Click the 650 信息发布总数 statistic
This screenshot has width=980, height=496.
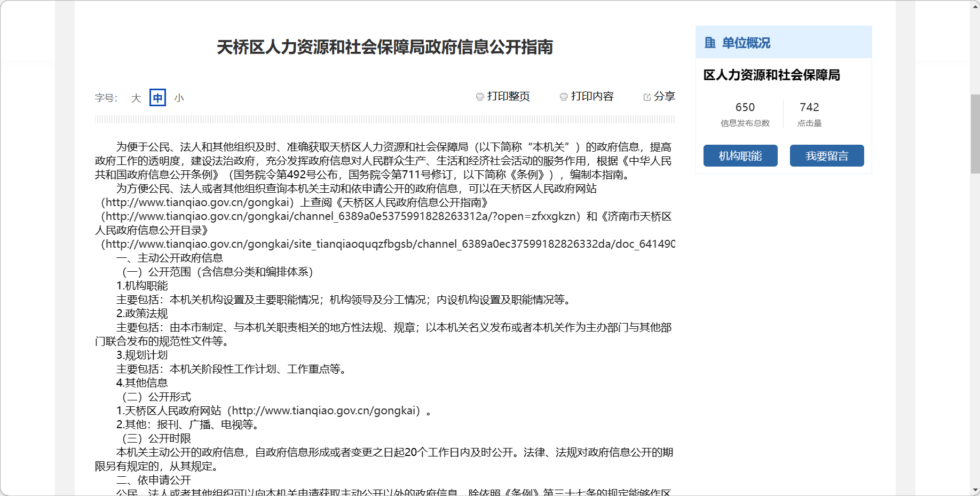point(745,114)
